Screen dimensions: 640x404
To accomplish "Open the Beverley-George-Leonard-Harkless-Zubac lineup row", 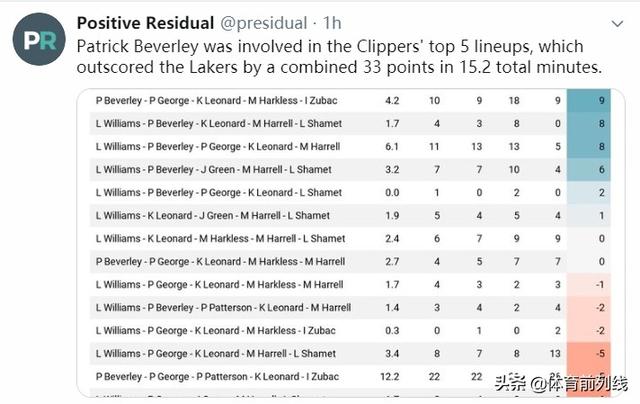I will (350, 100).
